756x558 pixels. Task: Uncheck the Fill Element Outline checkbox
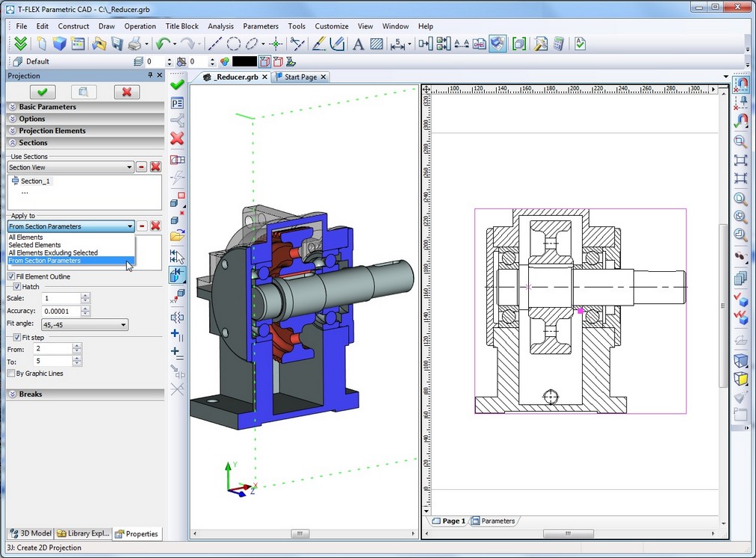[x=11, y=276]
